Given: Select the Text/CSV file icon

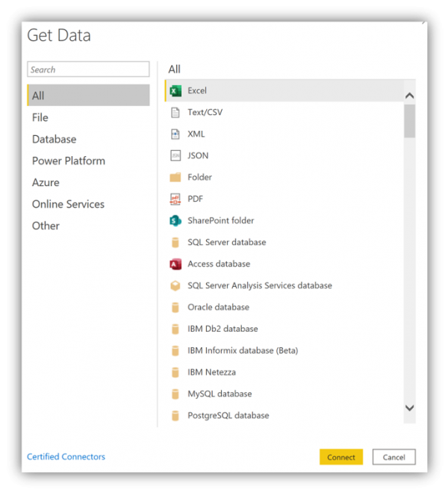Looking at the screenshot, I should click(175, 113).
